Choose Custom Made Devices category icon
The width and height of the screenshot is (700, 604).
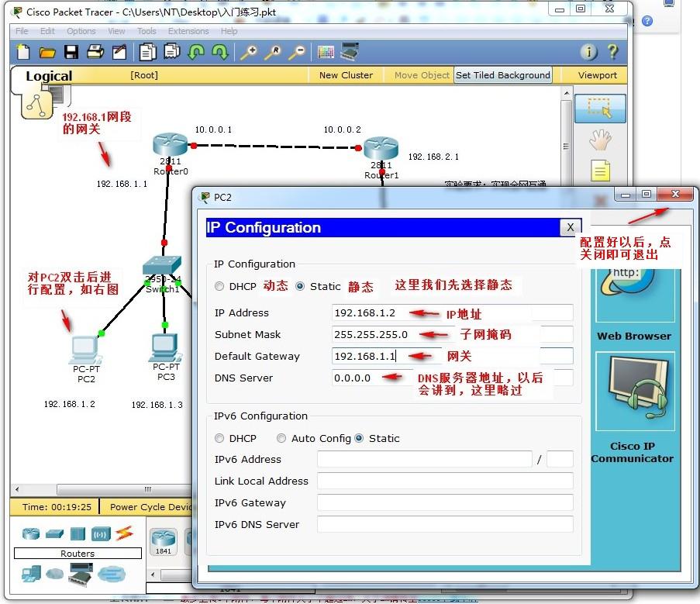click(81, 574)
